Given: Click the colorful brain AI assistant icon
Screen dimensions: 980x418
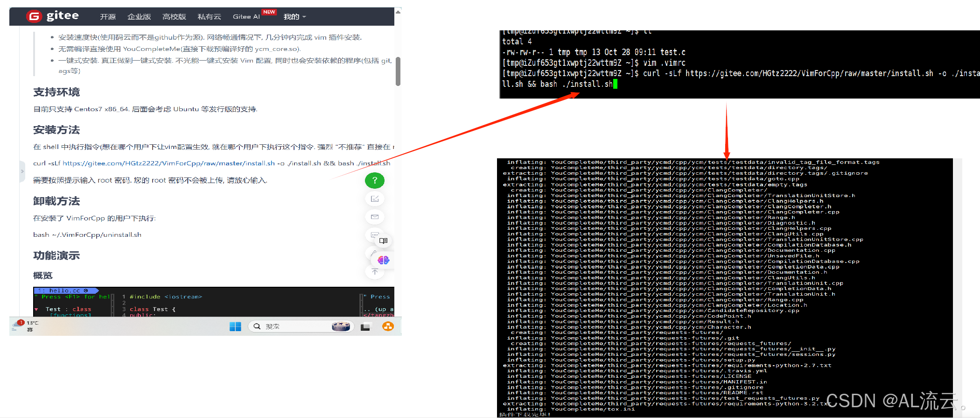Looking at the screenshot, I should click(384, 260).
